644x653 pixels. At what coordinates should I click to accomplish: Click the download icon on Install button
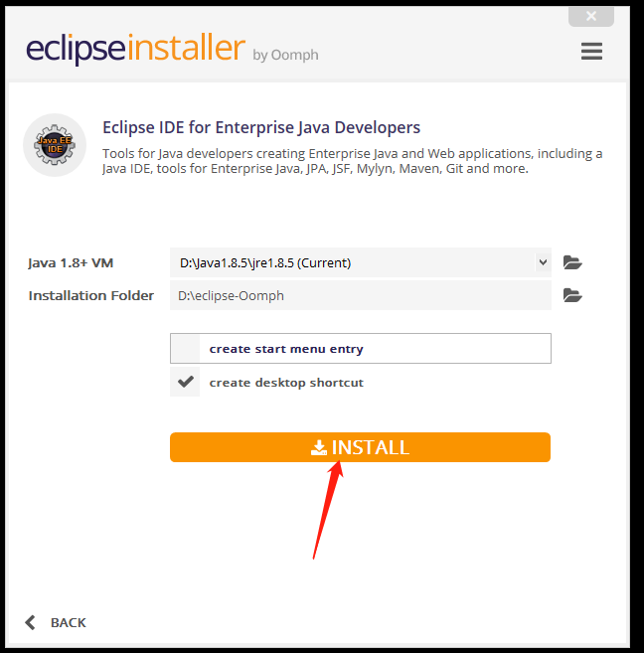tap(319, 447)
